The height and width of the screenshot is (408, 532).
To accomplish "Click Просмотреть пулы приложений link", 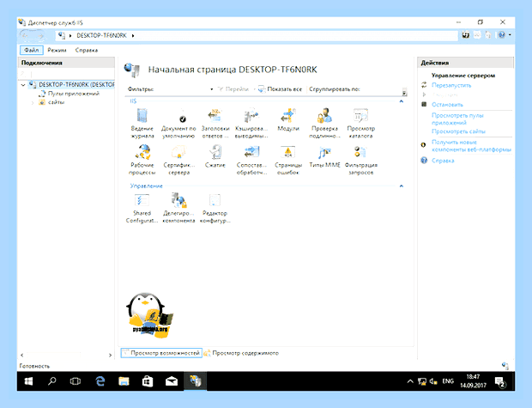I will (457, 119).
